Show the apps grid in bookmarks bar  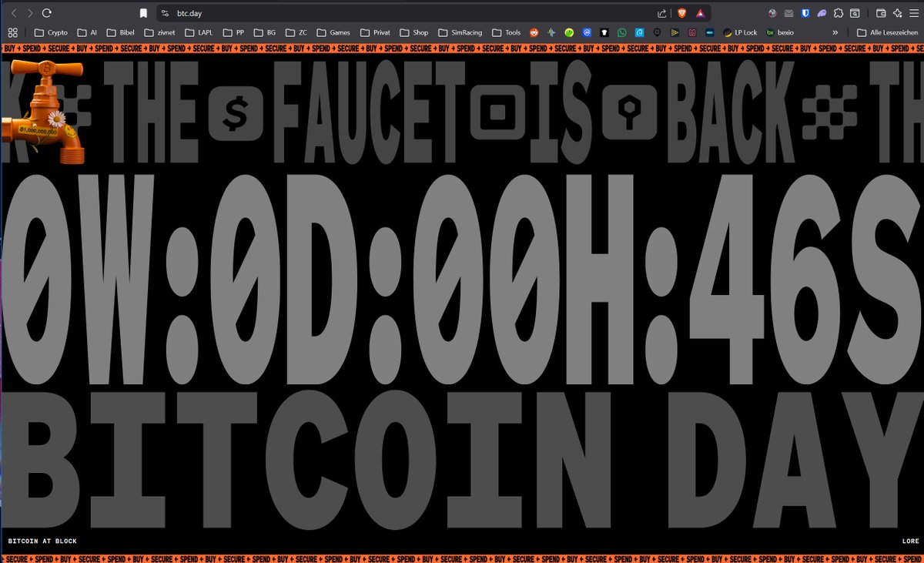[x=12, y=32]
